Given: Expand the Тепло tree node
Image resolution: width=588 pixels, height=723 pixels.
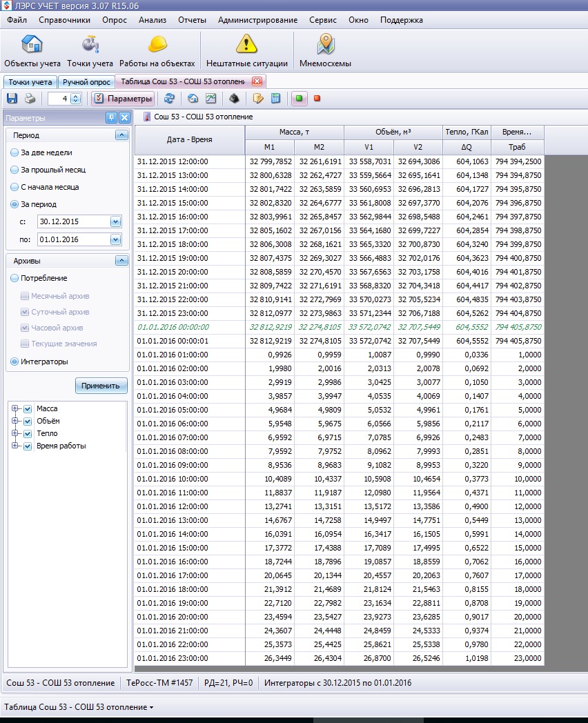Looking at the screenshot, I should pyautogui.click(x=14, y=433).
